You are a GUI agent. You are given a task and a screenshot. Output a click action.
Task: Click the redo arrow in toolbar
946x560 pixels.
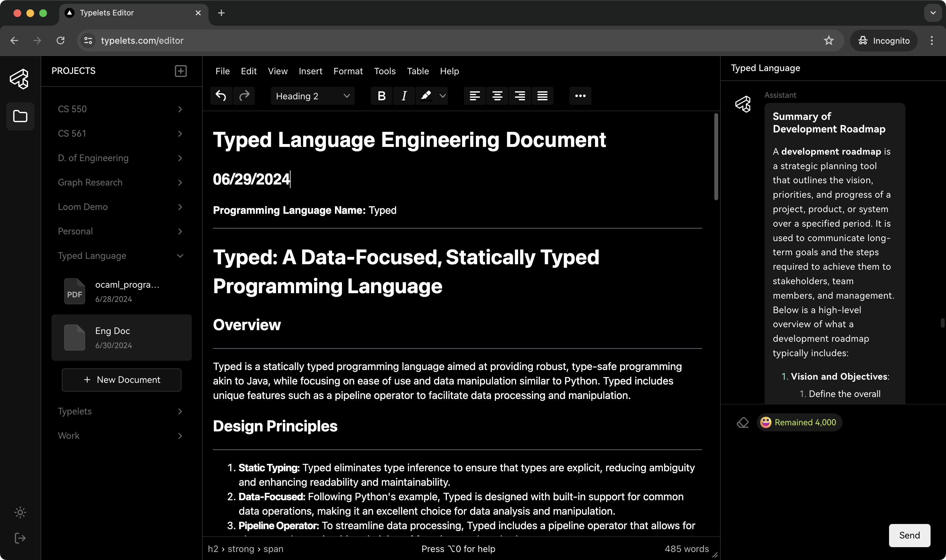tap(244, 96)
